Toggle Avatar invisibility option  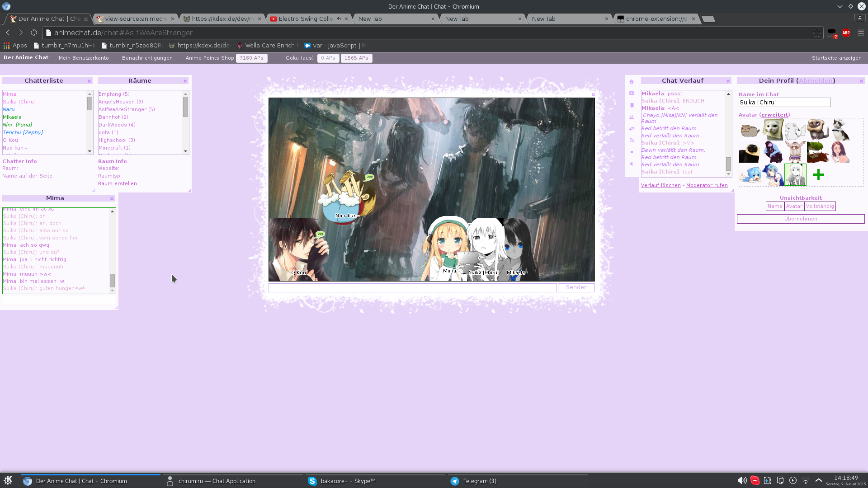[x=794, y=206]
